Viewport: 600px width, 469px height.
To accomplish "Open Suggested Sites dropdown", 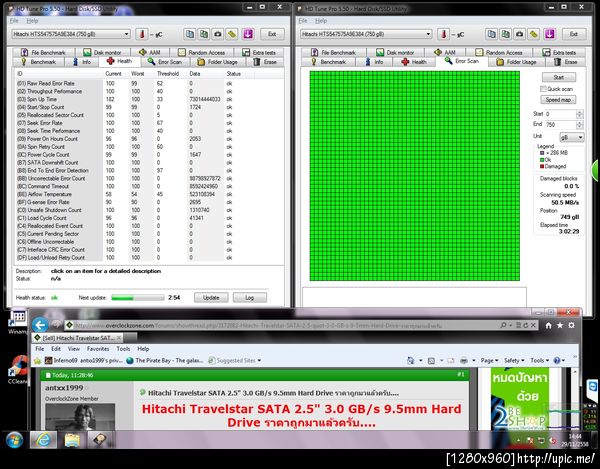I will [x=235, y=360].
